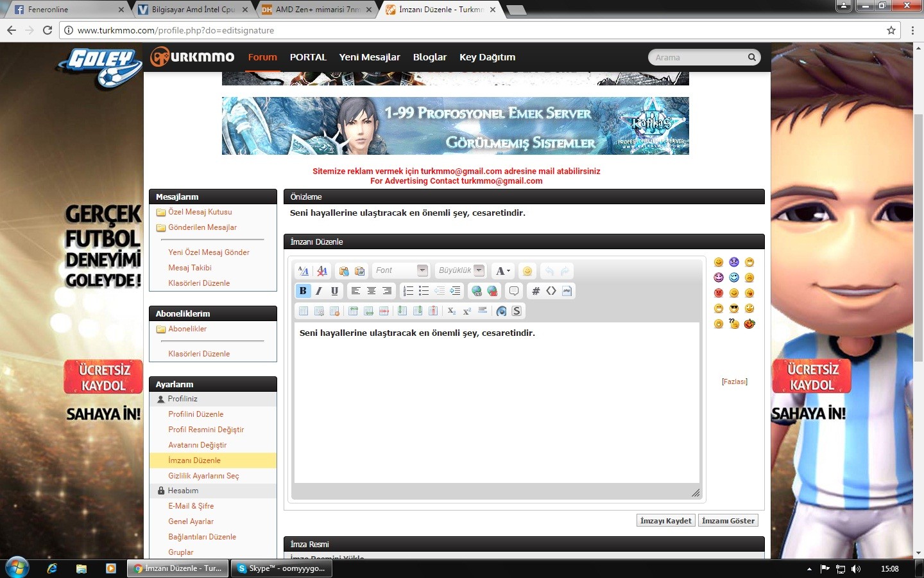Click the [Fazlası] more smilies link

[x=735, y=381]
